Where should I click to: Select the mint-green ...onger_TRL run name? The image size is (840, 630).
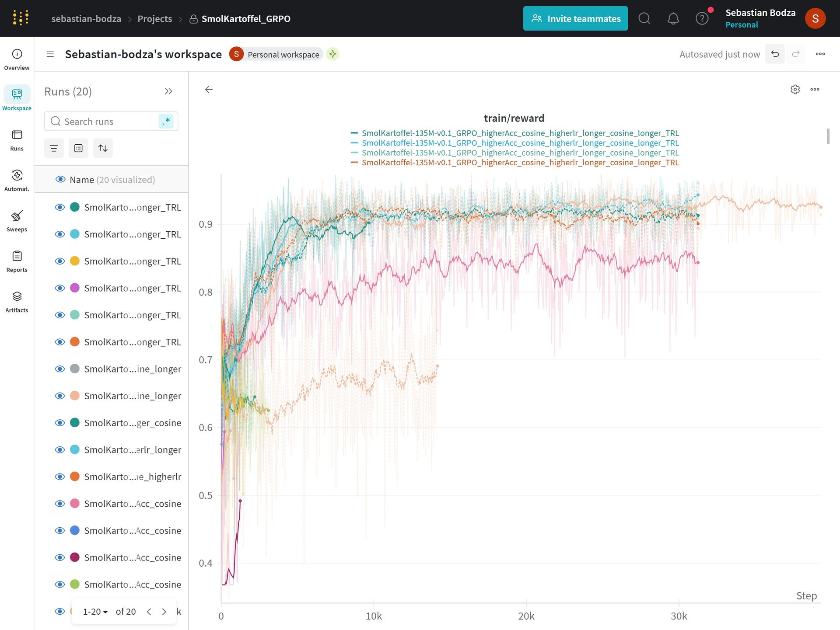[133, 315]
